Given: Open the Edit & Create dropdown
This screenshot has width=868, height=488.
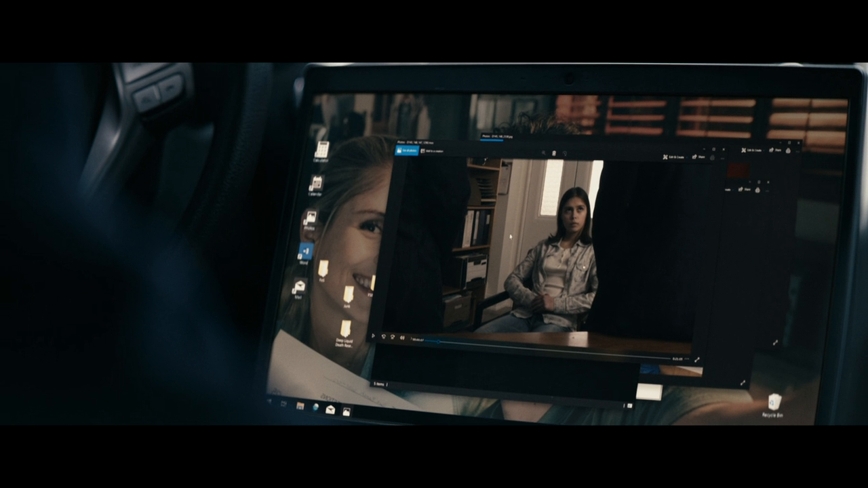Looking at the screenshot, I should [x=674, y=157].
